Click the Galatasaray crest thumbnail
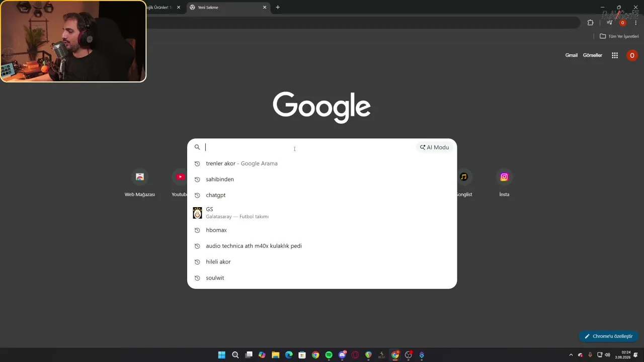 click(197, 213)
